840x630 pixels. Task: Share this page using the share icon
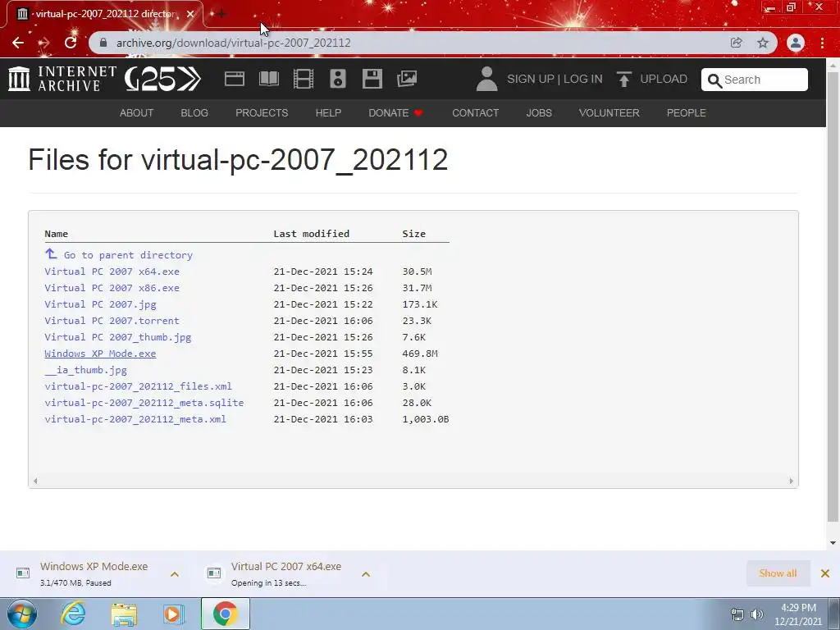pos(737,43)
